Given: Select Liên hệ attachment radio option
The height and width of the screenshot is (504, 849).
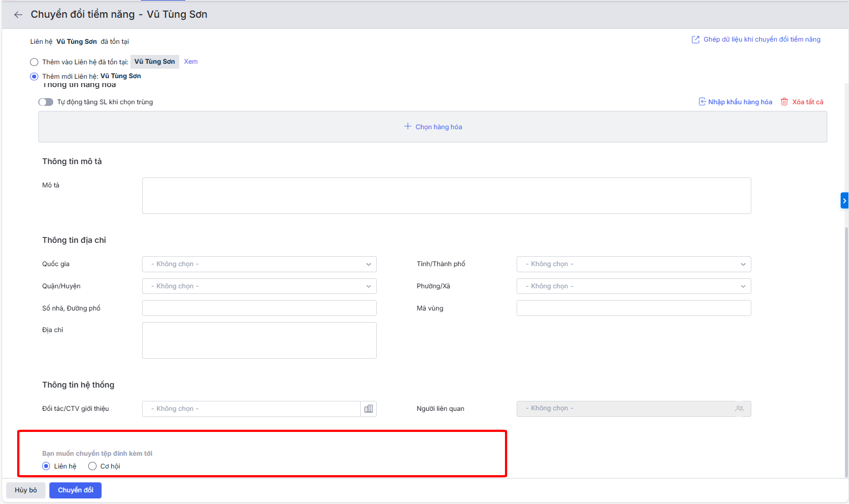Looking at the screenshot, I should point(46,466).
